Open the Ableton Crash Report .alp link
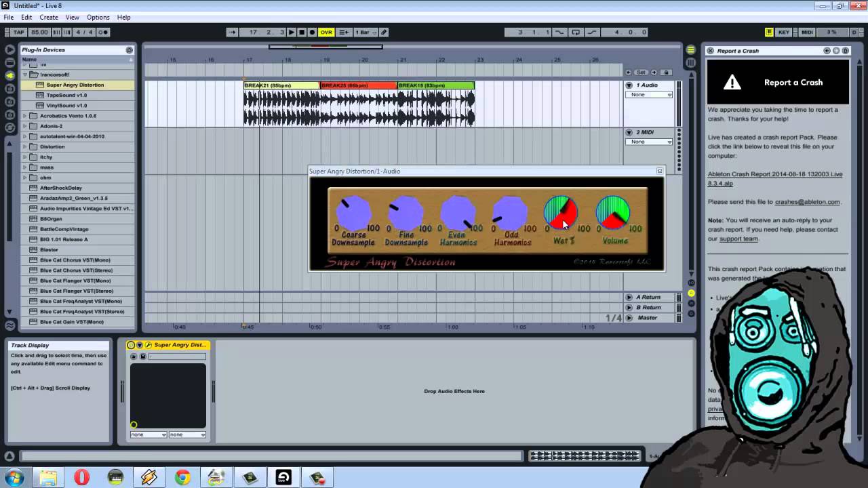Viewport: 868px width, 488px height. 775,179
